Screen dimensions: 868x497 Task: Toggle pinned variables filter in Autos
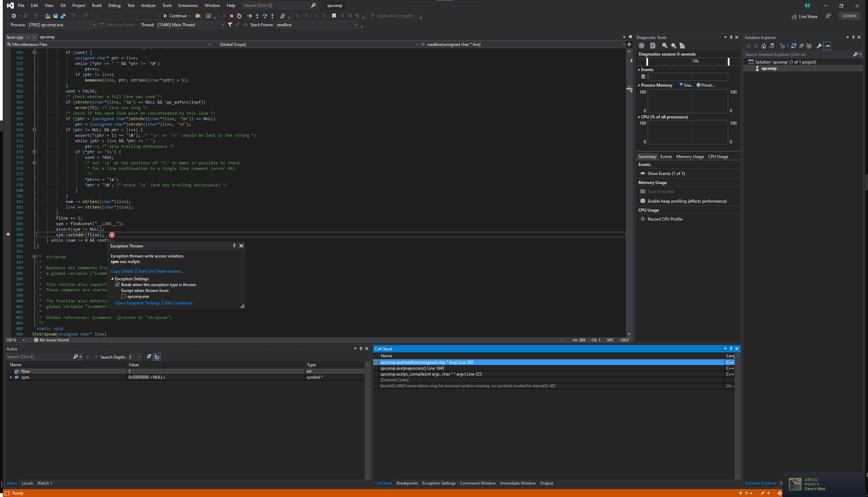click(x=149, y=357)
